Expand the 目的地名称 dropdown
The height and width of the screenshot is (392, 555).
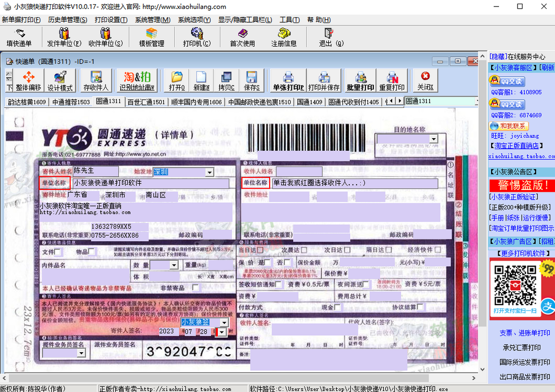(x=433, y=139)
